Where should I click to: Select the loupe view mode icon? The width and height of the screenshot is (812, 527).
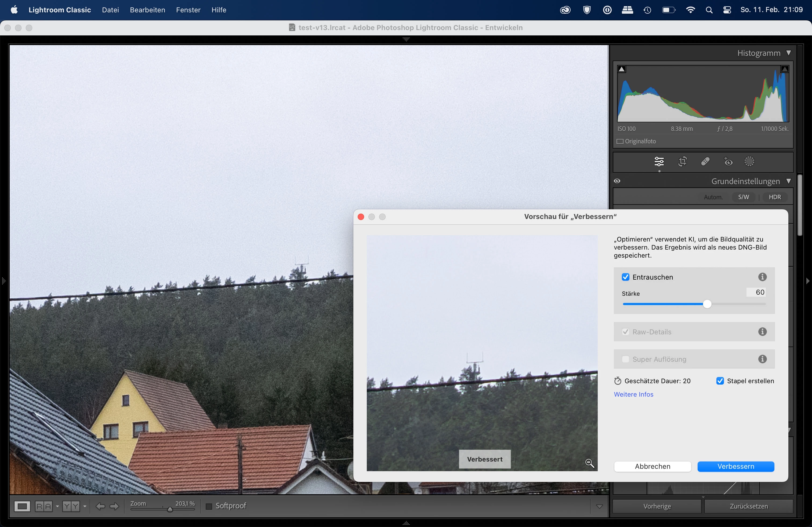(x=22, y=506)
